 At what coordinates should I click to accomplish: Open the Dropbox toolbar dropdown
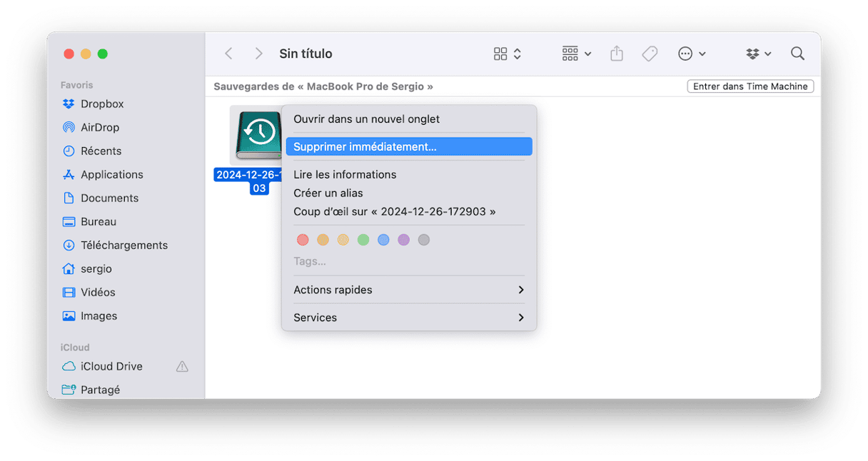coord(759,54)
